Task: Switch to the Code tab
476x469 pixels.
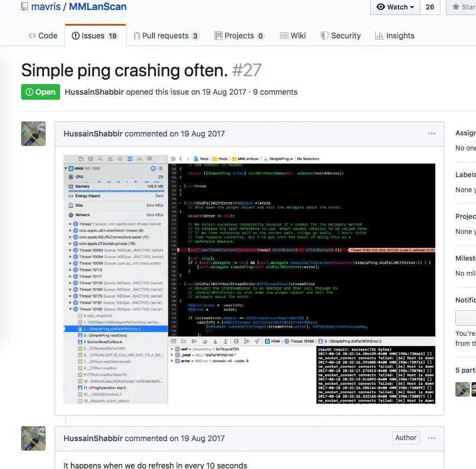Action: click(43, 36)
